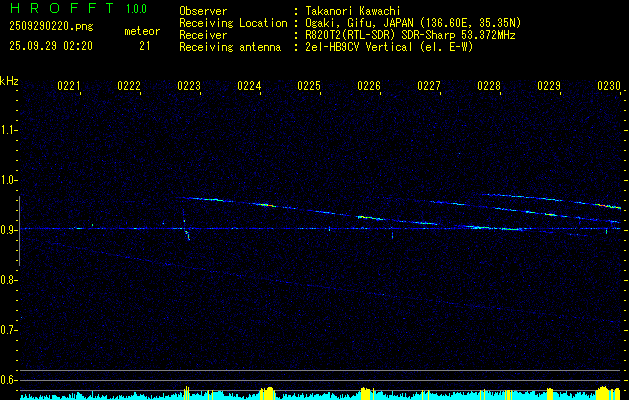Click filename 2509290220.png
The image size is (629, 400).
pos(51,27)
